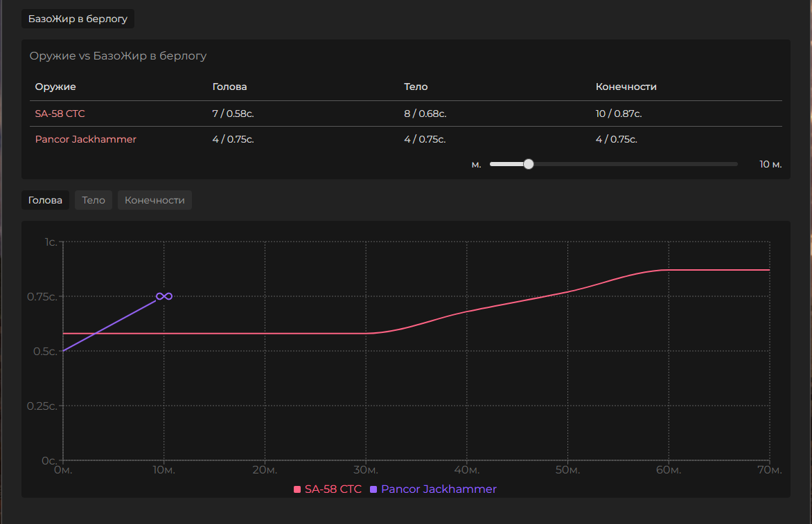Click the purple Pancor Jackhammer legend square
The width and height of the screenshot is (812, 524).
click(374, 489)
